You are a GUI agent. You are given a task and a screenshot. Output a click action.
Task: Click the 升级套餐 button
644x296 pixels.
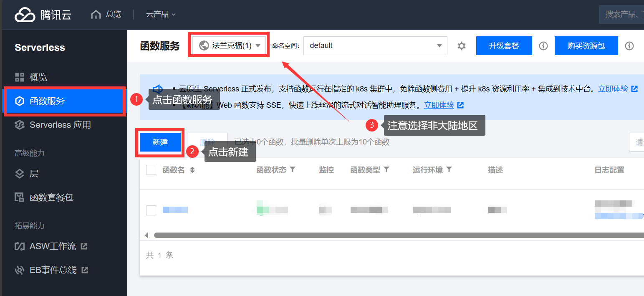pos(504,46)
